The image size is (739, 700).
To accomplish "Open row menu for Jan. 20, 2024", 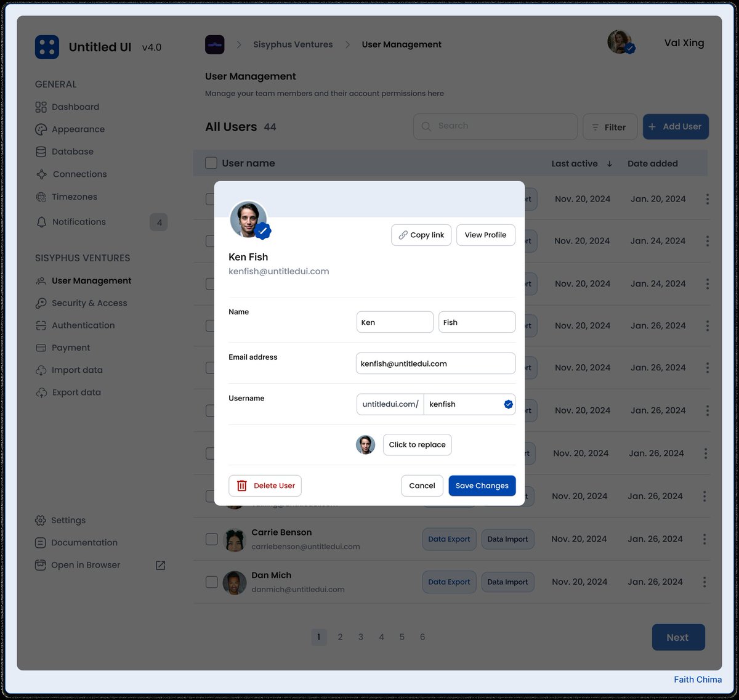I will [707, 199].
